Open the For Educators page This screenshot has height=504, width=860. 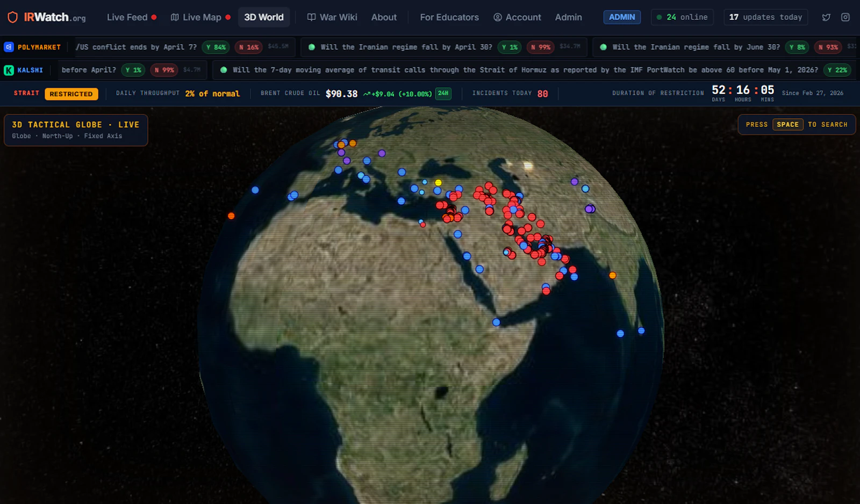pos(449,17)
